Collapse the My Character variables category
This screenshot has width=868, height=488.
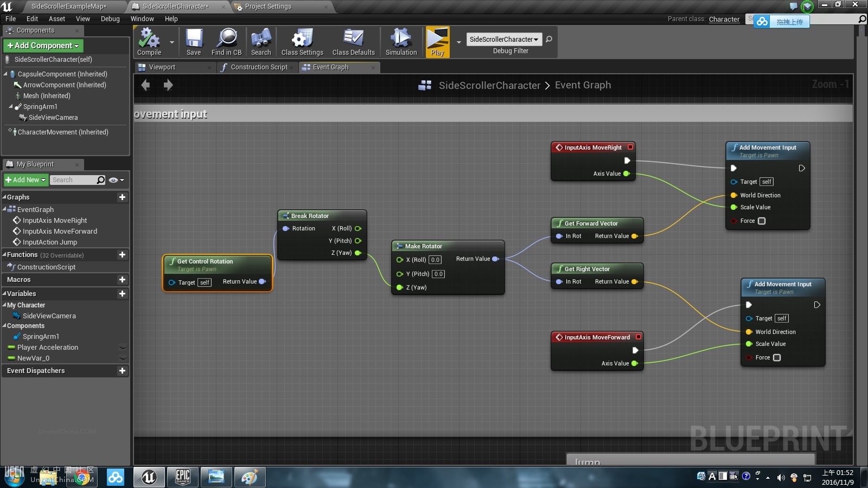tap(4, 305)
